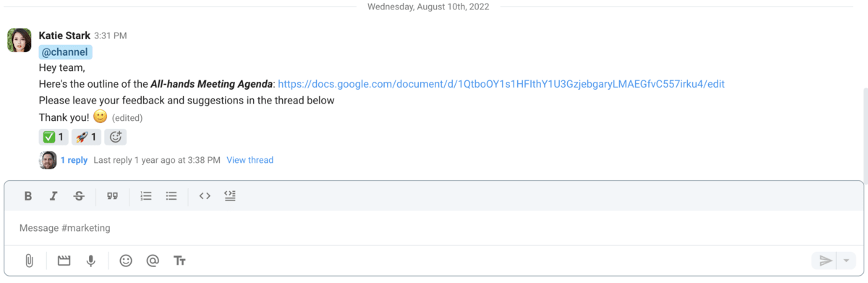868x283 pixels.
Task: Start an ordered numbered list
Action: (146, 196)
